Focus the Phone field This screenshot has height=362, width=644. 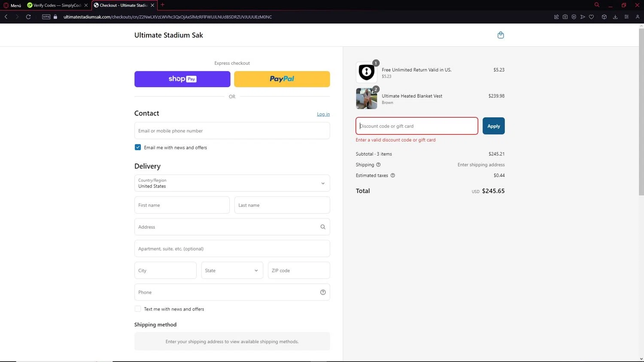coord(232,292)
